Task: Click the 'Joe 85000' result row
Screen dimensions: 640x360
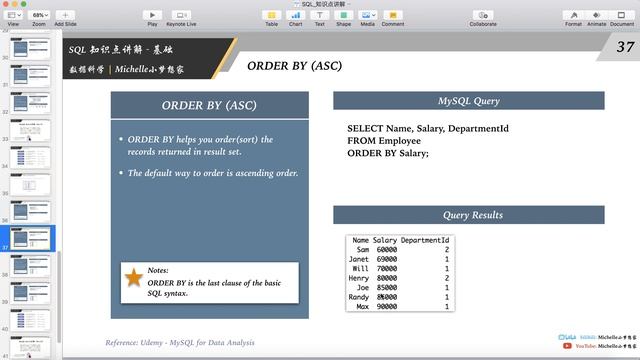Action: click(x=400, y=288)
